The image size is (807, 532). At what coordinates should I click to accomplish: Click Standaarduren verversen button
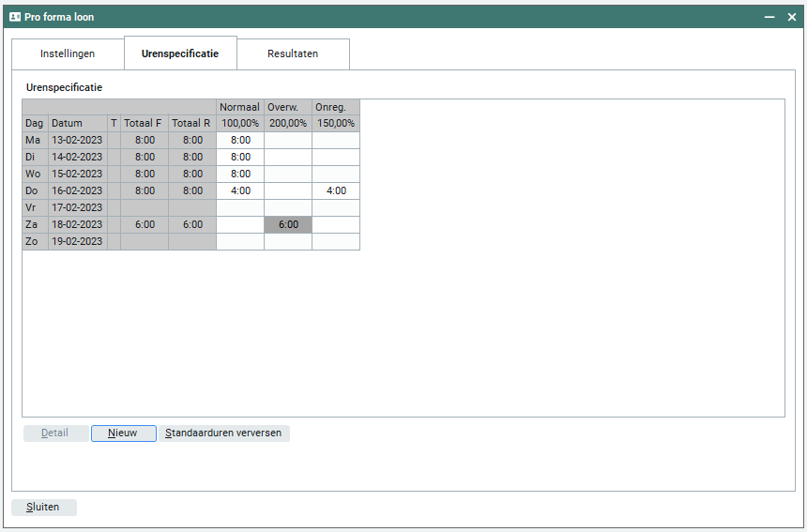[223, 433]
